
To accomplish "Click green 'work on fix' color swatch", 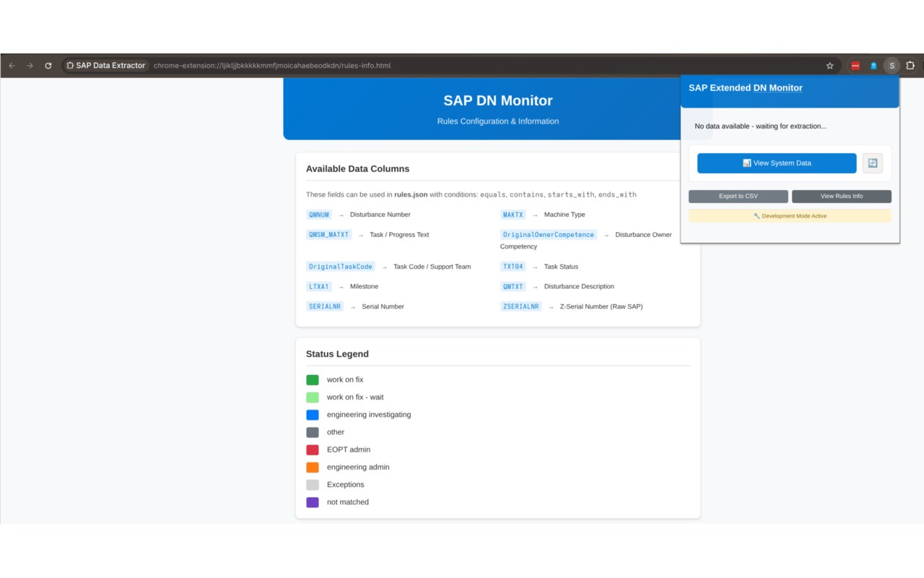I will [x=313, y=380].
